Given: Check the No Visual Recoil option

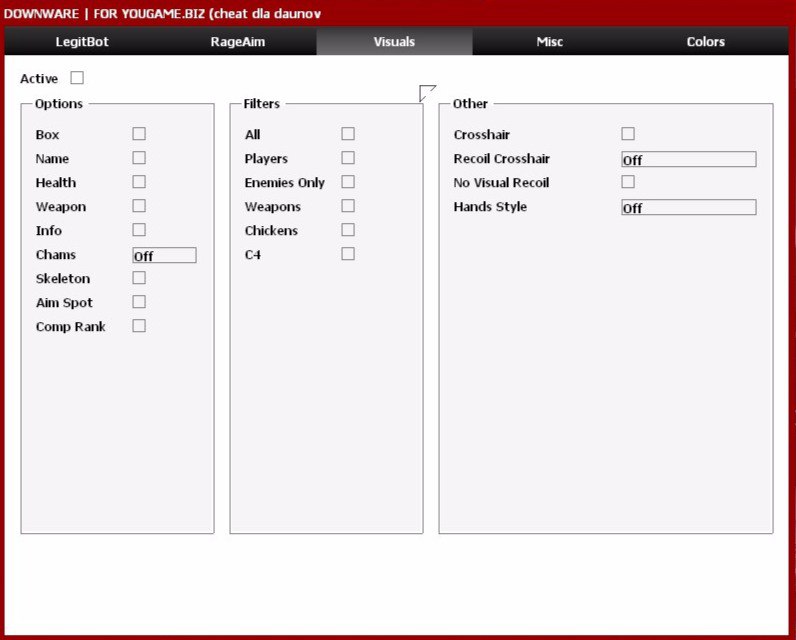Looking at the screenshot, I should (x=628, y=182).
